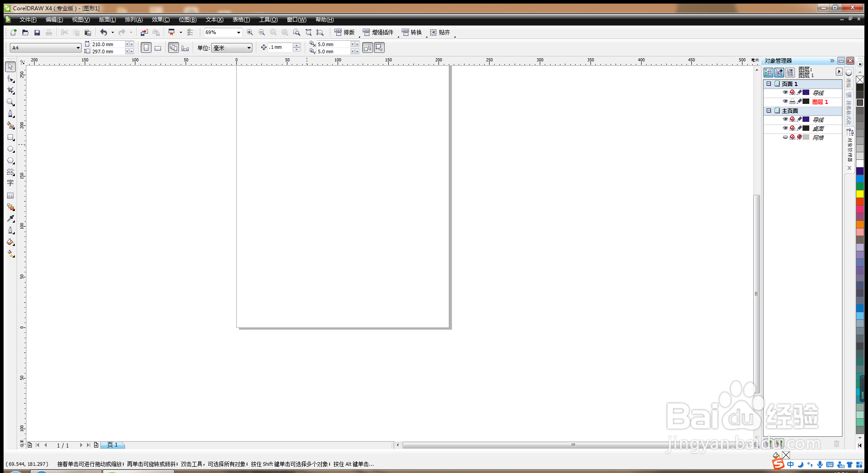This screenshot has height=473, width=868.
Task: Select the Pick tool in toolbox
Action: coord(10,67)
